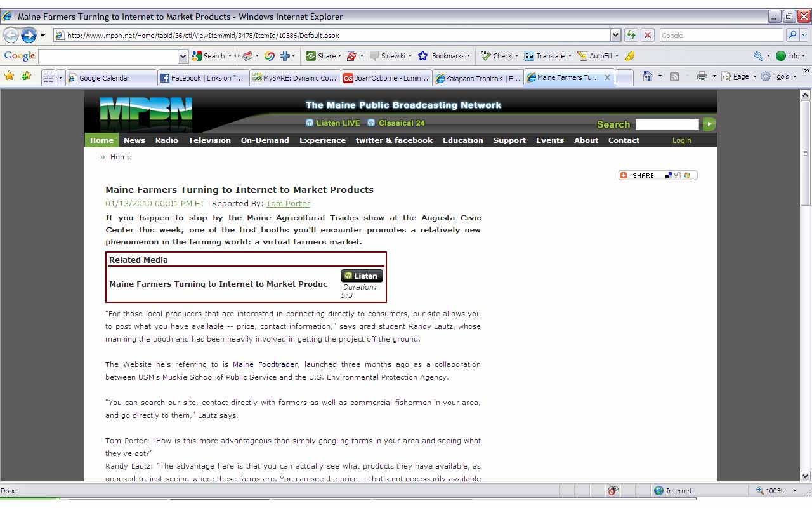Click the Maine Foodtrader link
Viewport: 812px width, 508px height.
click(265, 364)
